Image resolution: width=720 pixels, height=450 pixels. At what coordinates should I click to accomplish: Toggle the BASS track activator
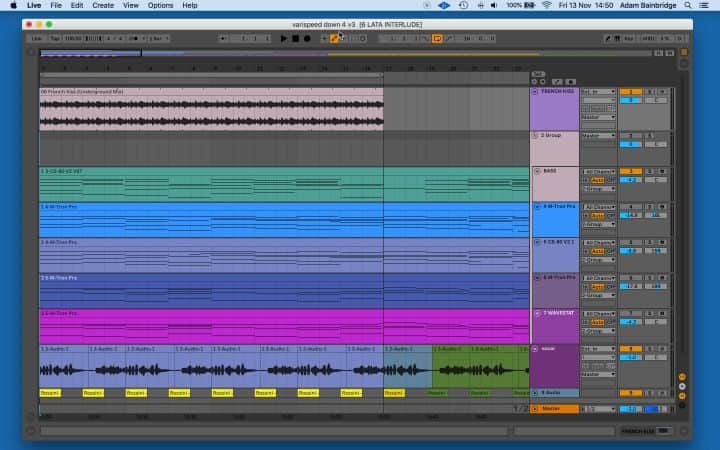630,171
